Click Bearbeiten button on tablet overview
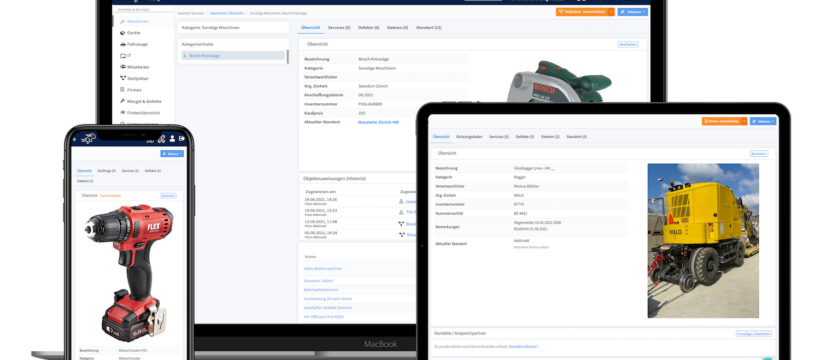 tap(759, 154)
